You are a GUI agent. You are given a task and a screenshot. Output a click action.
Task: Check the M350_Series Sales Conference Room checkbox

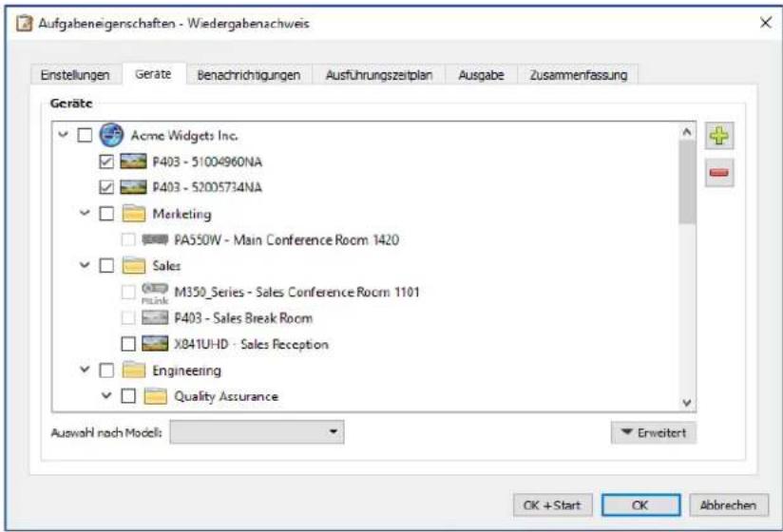(128, 292)
